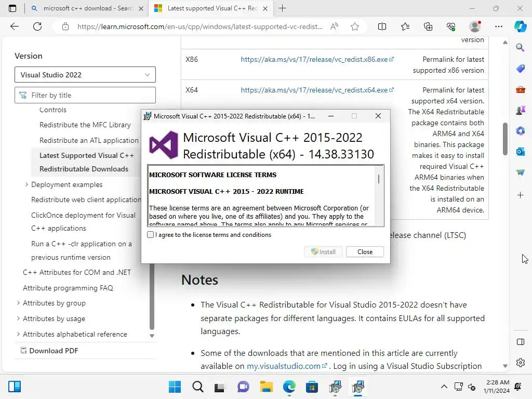Screen dimensions: 532x399
Task: Click the browser Back arrow
Action: click(14, 26)
